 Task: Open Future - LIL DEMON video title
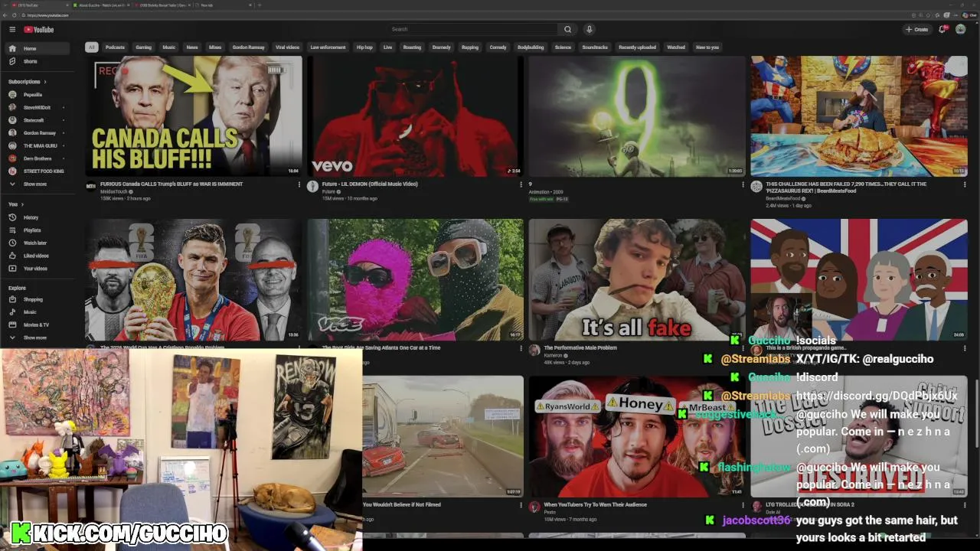click(x=370, y=184)
